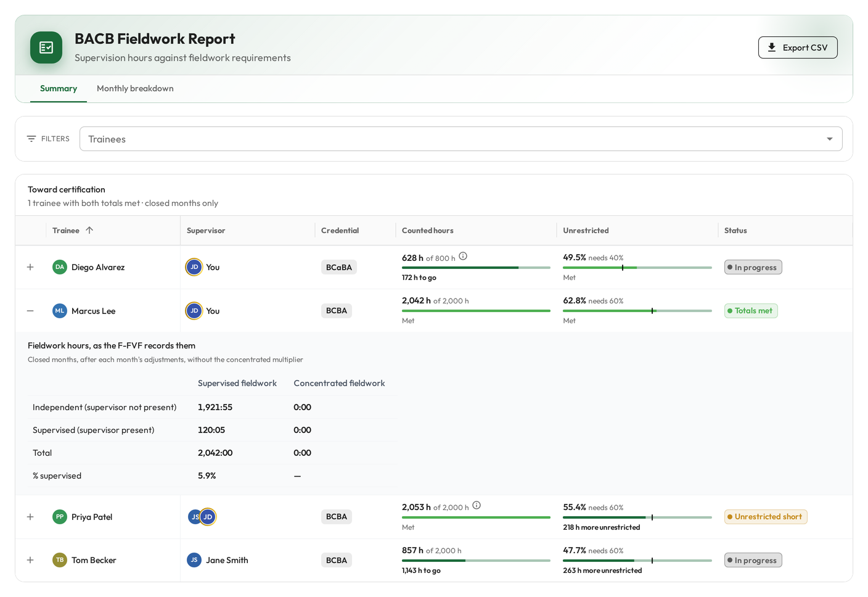
Task: Click Tom Becker's unrestricted progress bar
Action: click(637, 561)
